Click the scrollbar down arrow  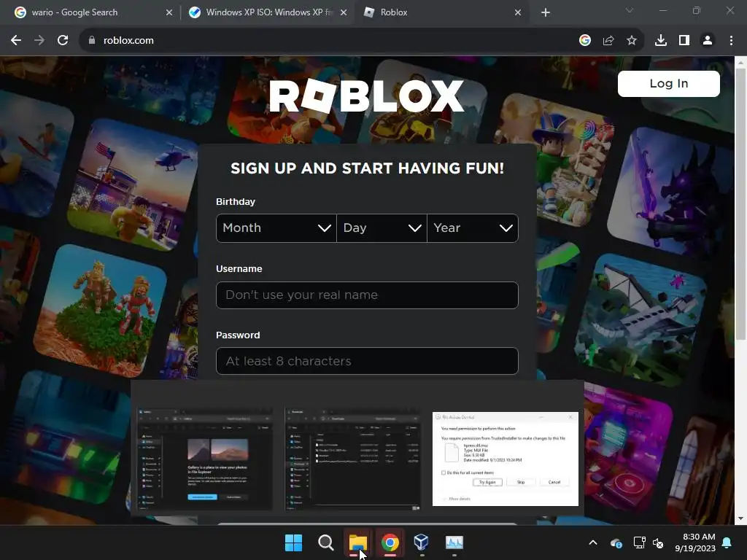[x=740, y=518]
